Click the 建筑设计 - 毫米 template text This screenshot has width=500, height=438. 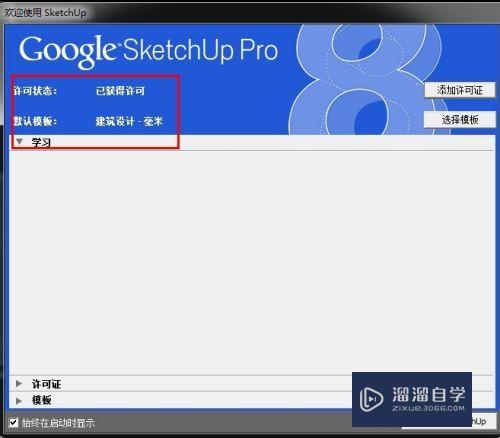[x=129, y=121]
